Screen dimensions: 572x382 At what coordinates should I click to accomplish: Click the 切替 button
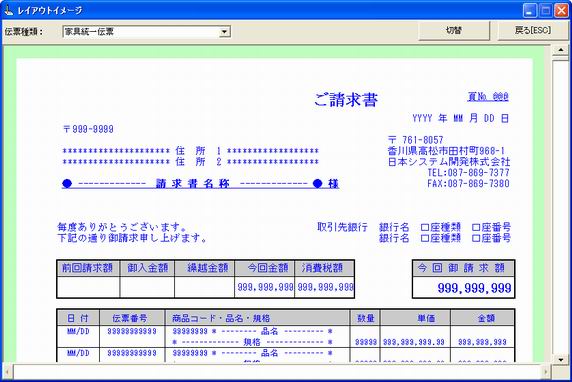coord(454,31)
